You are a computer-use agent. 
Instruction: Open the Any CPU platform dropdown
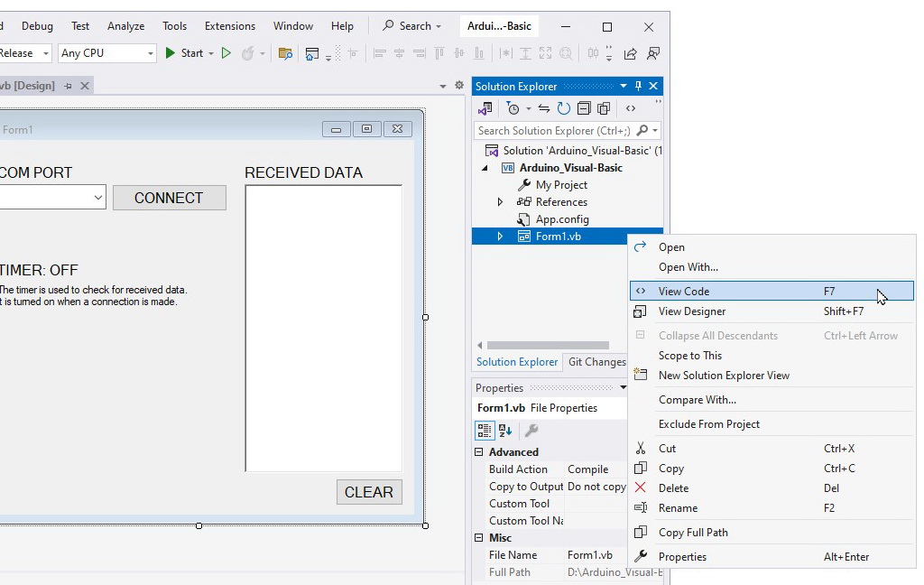(x=107, y=53)
